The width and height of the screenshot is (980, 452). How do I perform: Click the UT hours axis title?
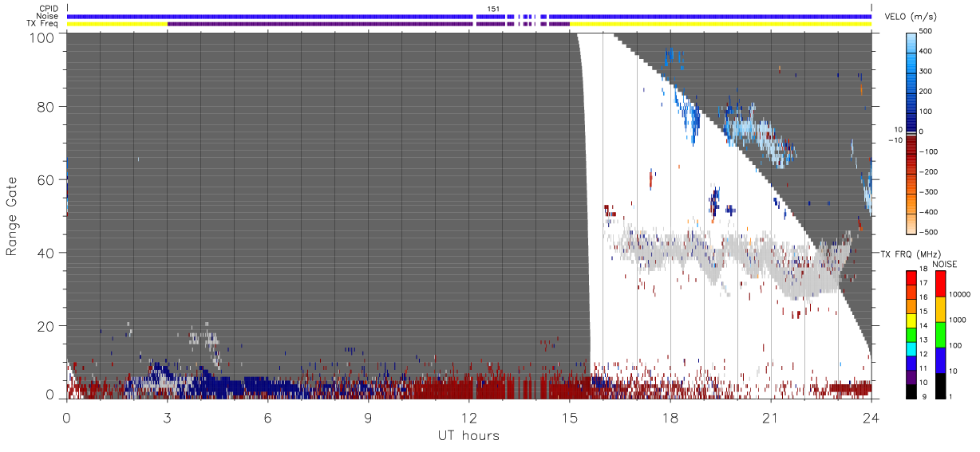point(469,435)
